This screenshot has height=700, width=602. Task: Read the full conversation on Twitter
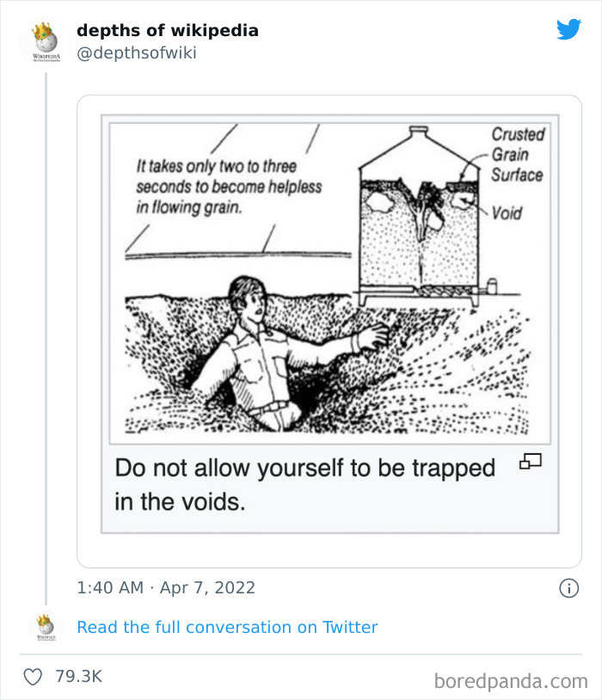click(227, 627)
